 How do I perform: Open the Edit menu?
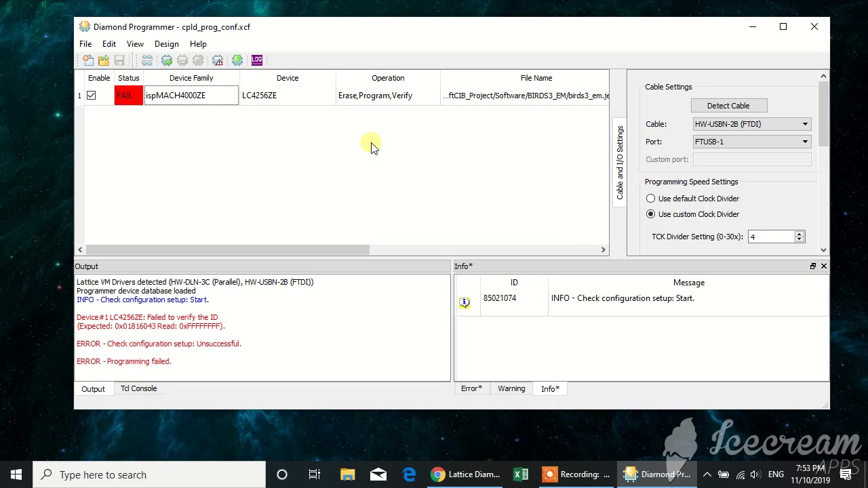109,44
